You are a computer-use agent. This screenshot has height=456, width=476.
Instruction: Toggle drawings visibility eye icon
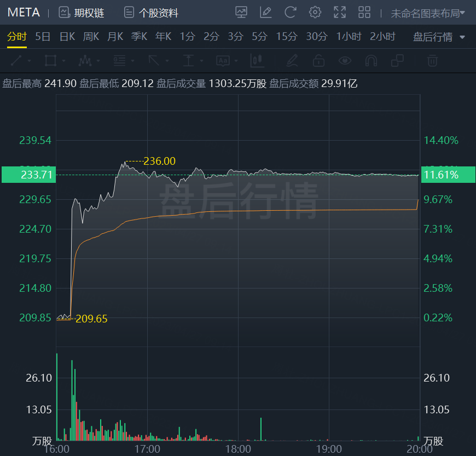tap(345, 61)
